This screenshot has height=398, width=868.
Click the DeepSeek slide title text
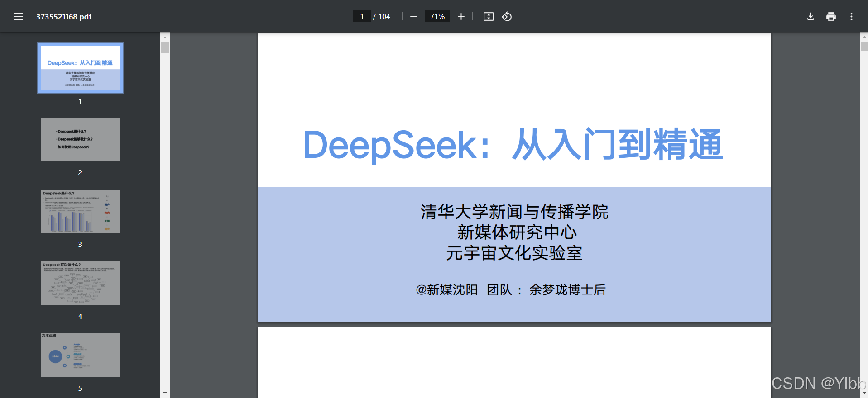coord(513,145)
